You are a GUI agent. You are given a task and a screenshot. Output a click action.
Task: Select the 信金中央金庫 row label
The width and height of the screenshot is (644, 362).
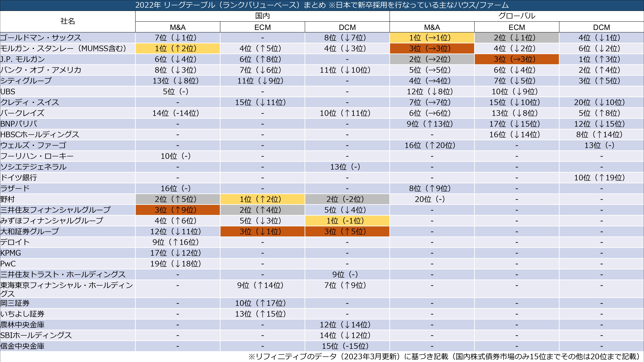pyautogui.click(x=23, y=346)
